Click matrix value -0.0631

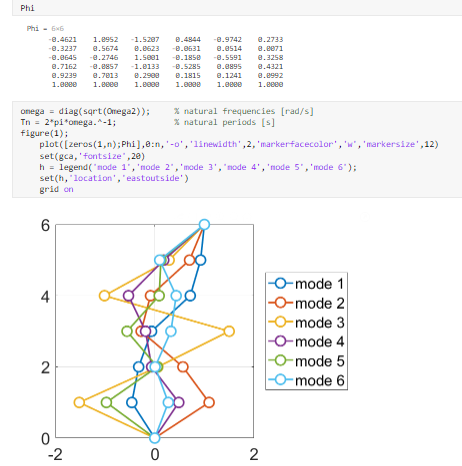point(186,48)
